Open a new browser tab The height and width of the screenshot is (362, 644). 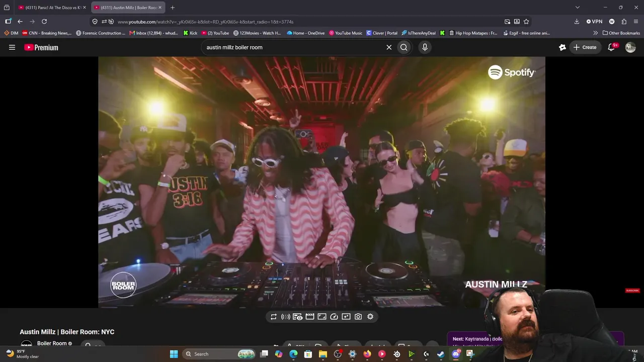coord(173,8)
